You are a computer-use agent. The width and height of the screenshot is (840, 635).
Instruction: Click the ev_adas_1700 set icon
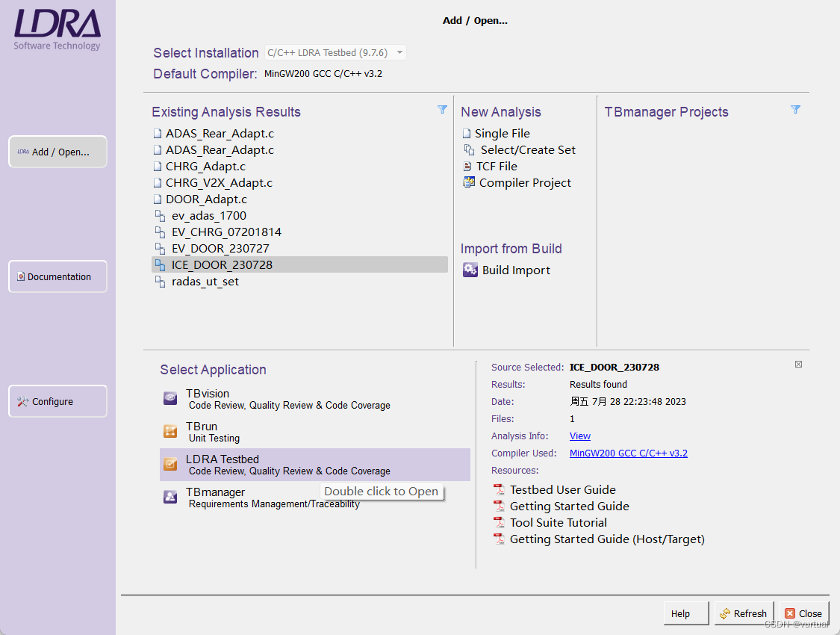[x=160, y=215]
